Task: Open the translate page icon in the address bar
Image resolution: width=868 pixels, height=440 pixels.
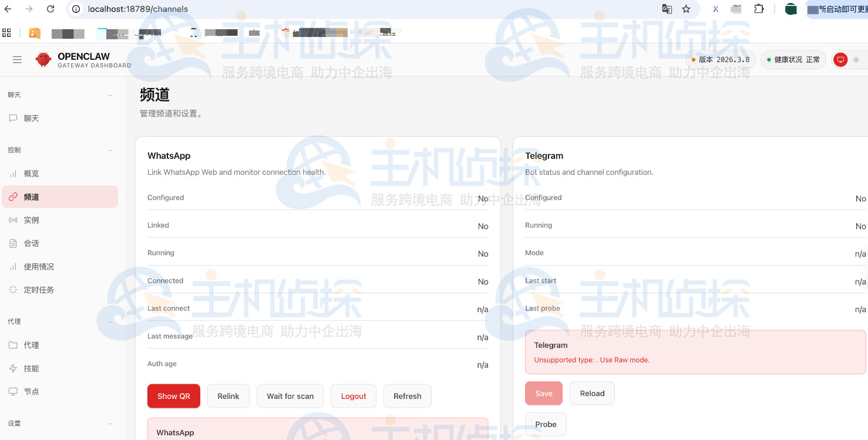Action: (667, 9)
